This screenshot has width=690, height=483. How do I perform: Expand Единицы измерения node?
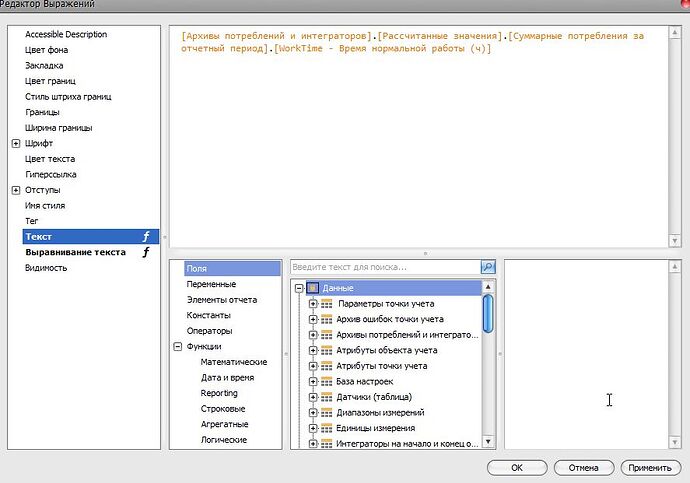[313, 428]
